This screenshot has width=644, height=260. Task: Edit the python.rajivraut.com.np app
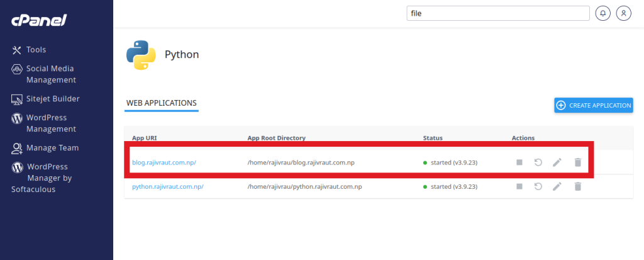557,187
